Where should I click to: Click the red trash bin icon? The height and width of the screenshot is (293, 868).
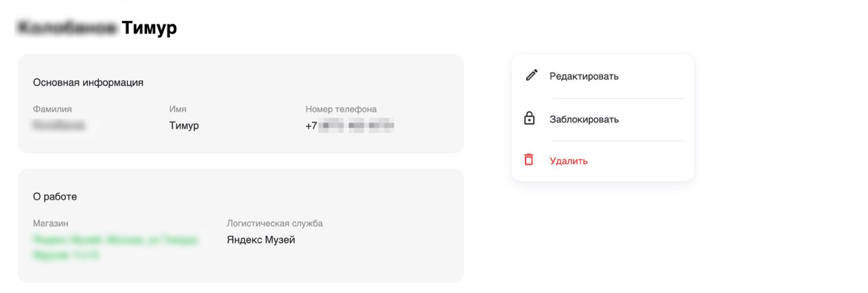pyautogui.click(x=529, y=160)
